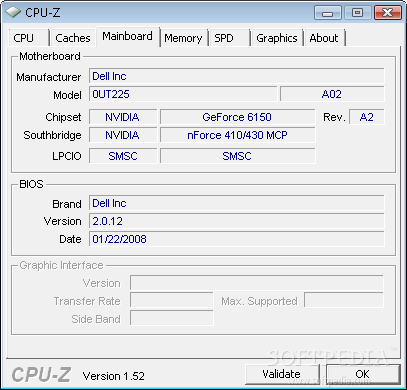View the About tab

(x=324, y=38)
